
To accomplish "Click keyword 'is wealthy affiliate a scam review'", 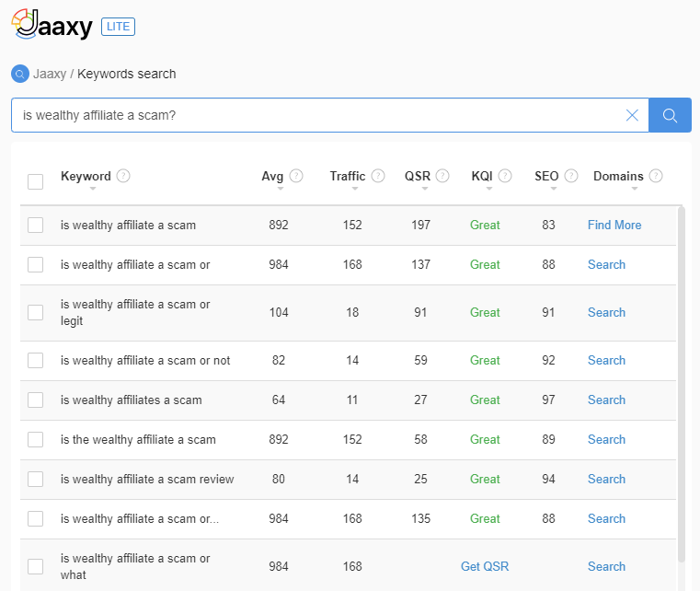I will [147, 480].
